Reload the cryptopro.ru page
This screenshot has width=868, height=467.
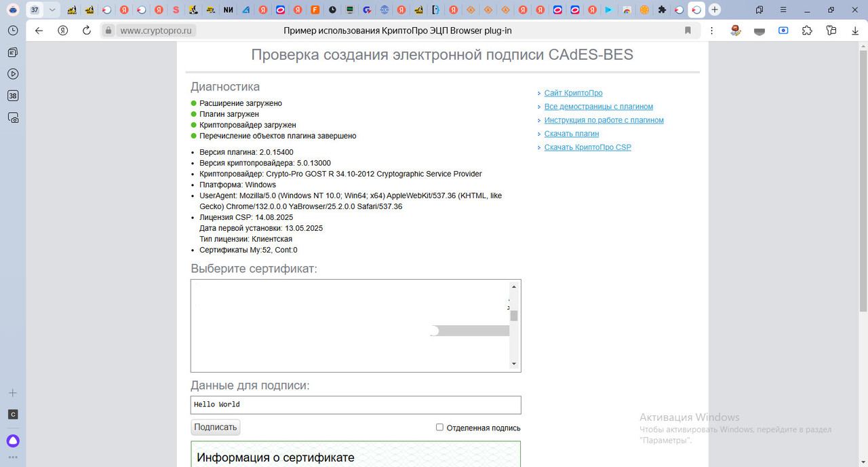86,31
